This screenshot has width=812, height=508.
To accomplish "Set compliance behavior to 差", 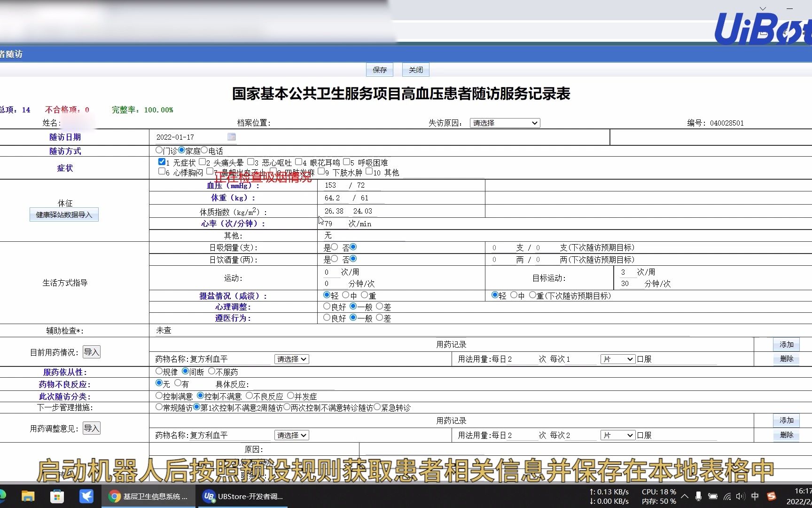I will click(379, 317).
